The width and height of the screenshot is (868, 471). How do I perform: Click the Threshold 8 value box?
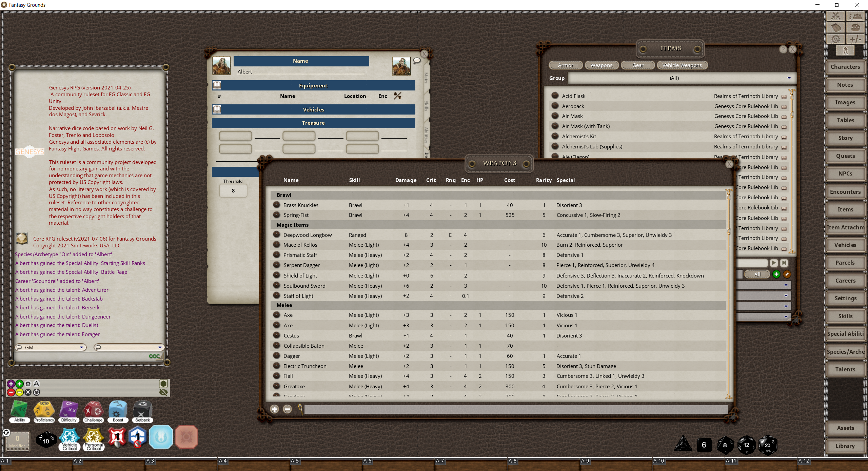(x=233, y=191)
